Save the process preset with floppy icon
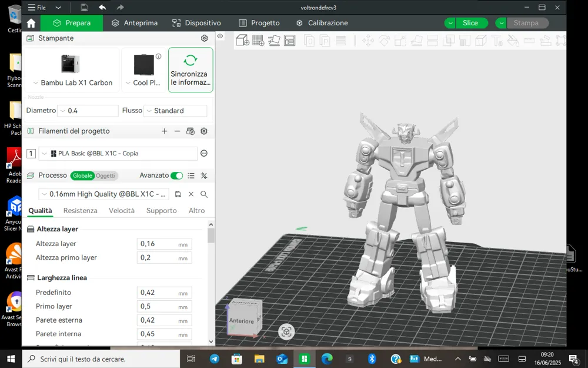This screenshot has width=588, height=368. (178, 194)
